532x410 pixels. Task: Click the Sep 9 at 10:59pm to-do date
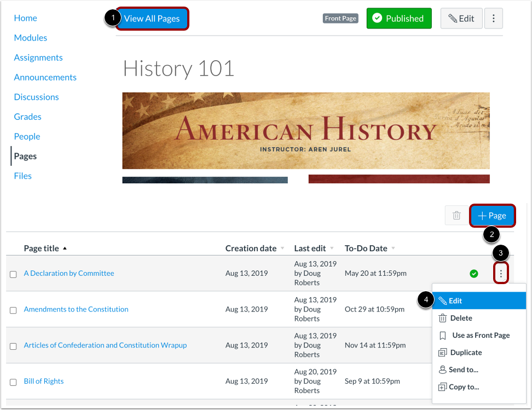tap(372, 381)
